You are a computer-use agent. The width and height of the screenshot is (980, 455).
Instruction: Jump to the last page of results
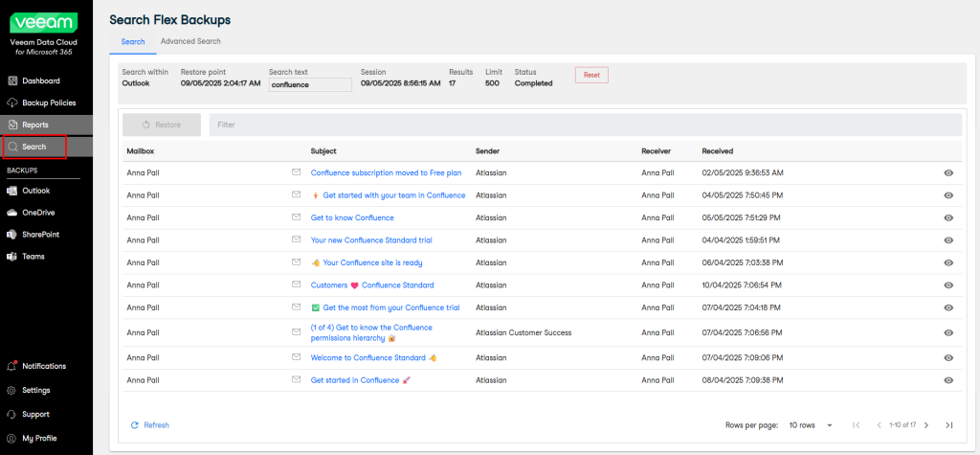[x=948, y=425]
